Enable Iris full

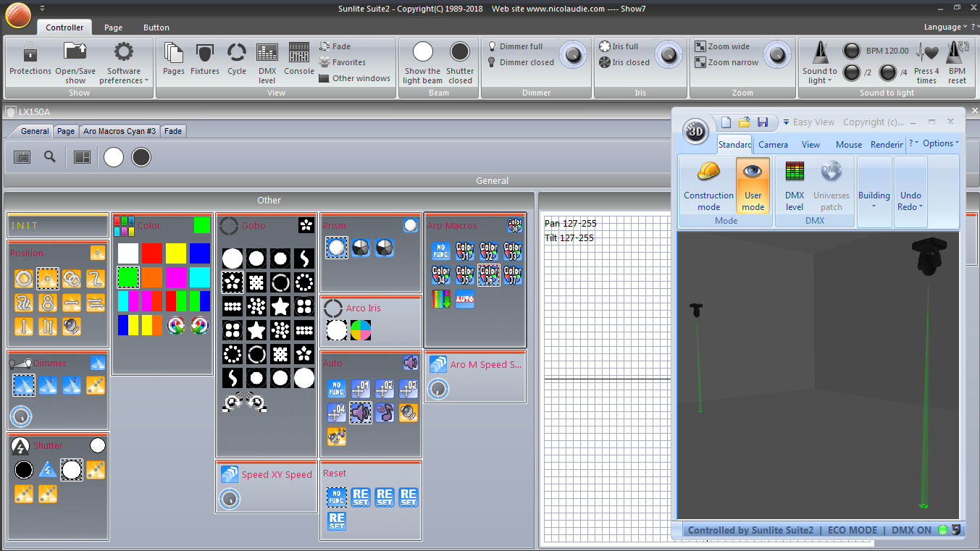pos(619,46)
